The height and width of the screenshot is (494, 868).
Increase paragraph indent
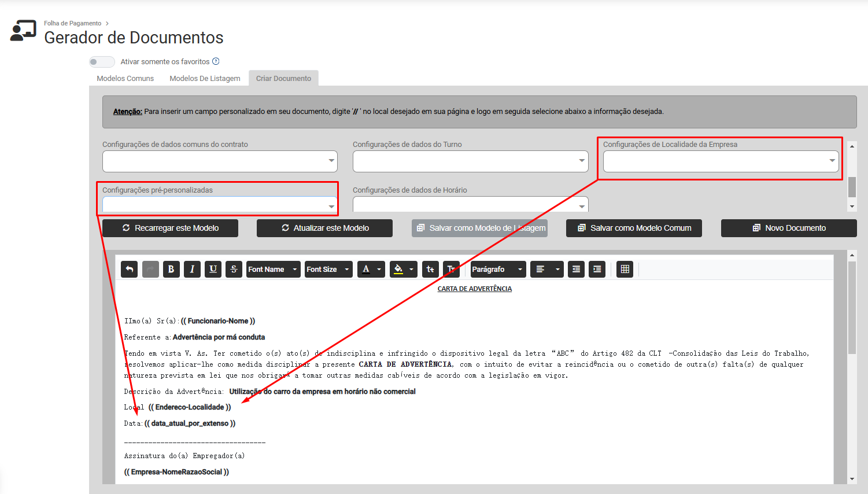(597, 269)
